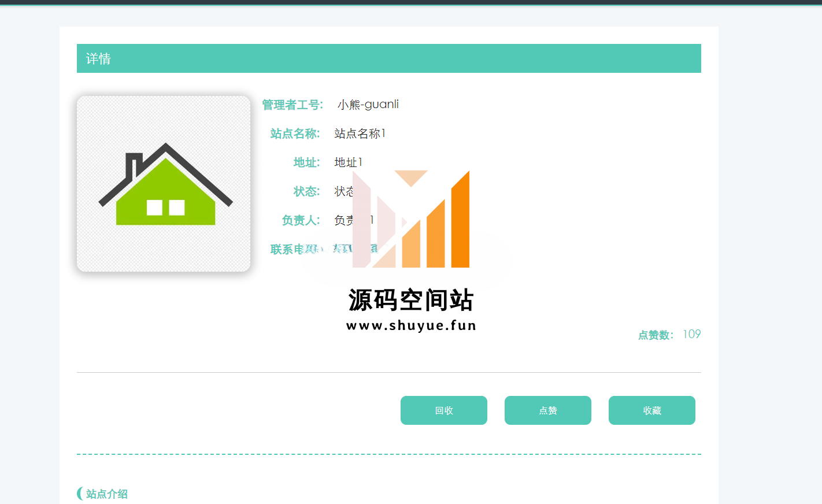
Task: Click the www.shuyue.fun watermark URL
Action: [411, 325]
